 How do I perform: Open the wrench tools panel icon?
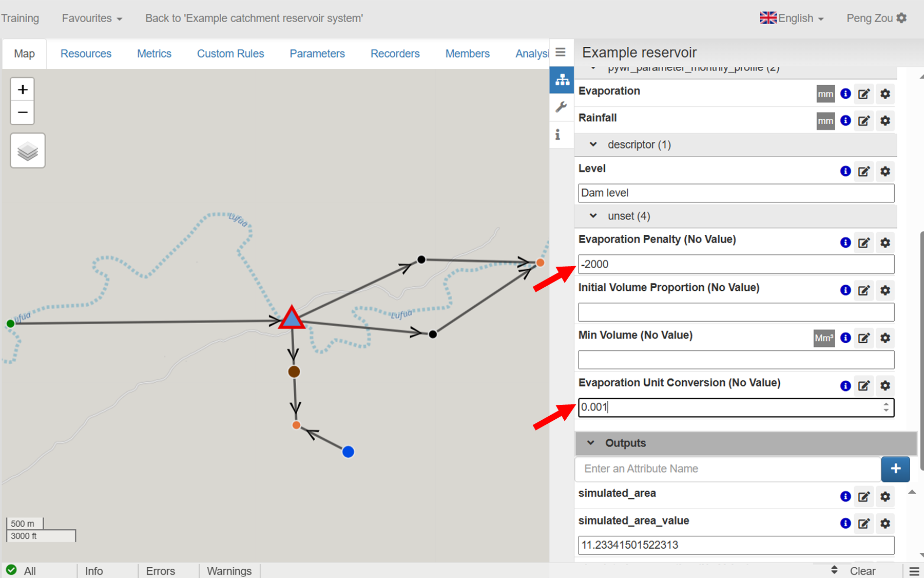click(x=561, y=107)
